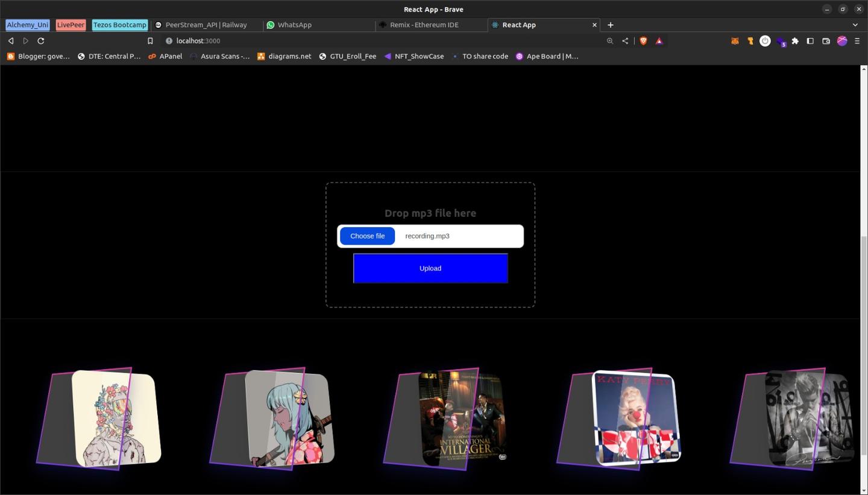Open the NFT_ShowCase bookmark

click(414, 56)
